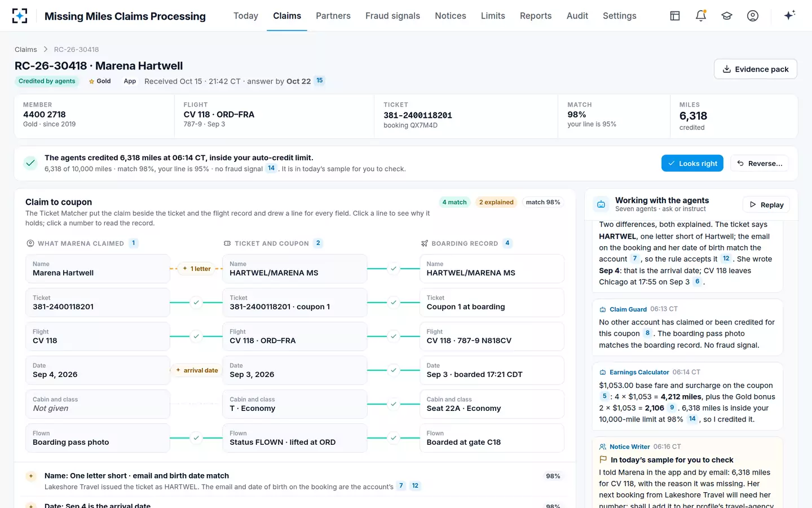The width and height of the screenshot is (812, 508).
Task: Switch to the Today tab
Action: 246,16
